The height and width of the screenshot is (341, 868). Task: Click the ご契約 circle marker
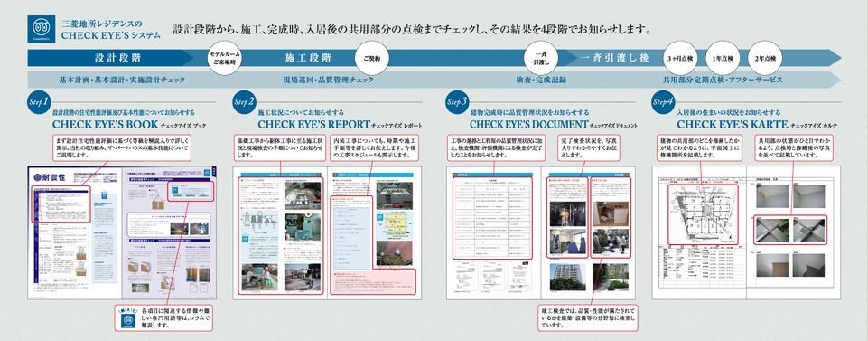point(371,58)
